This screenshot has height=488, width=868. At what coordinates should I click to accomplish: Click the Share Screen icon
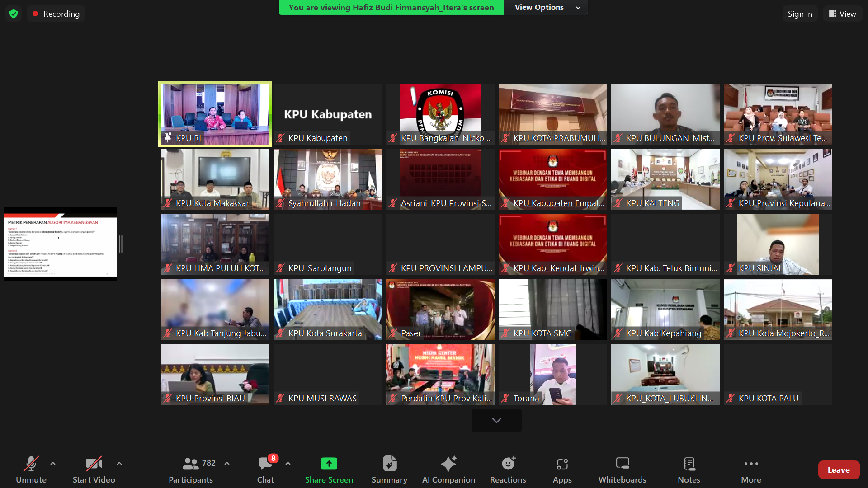(x=329, y=464)
